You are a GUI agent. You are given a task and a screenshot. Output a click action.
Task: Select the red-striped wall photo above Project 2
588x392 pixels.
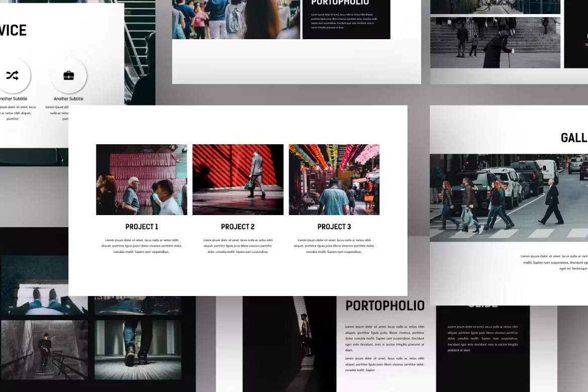(x=238, y=179)
